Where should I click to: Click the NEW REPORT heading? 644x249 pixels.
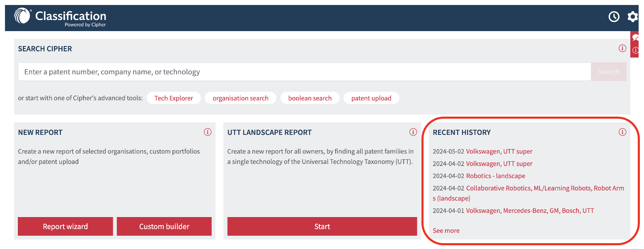(x=40, y=132)
